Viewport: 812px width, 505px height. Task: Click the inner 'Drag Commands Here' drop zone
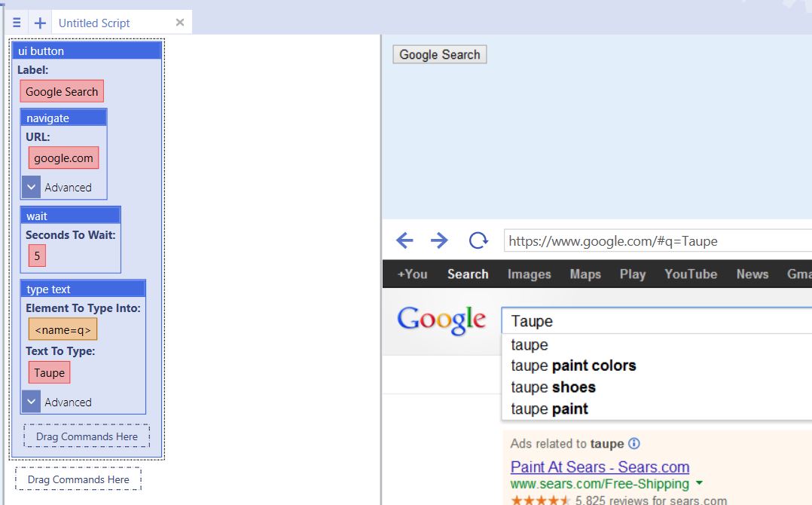coord(87,436)
